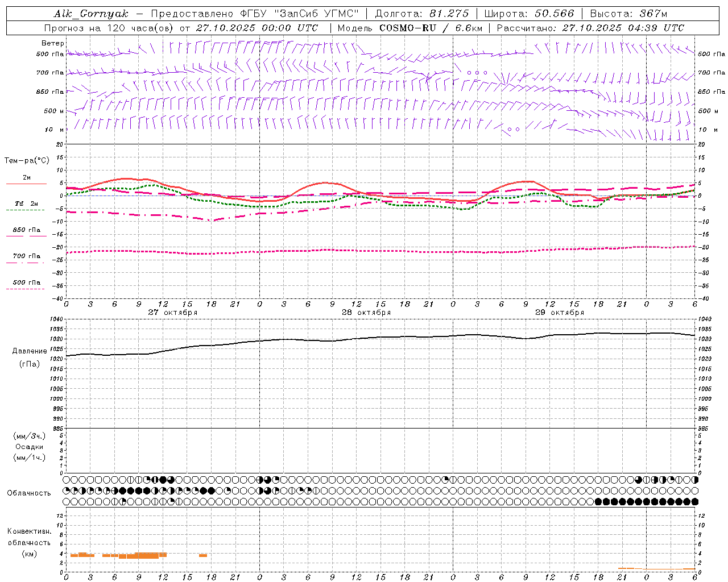The height and width of the screenshot is (582, 728).
Task: Click "Прогноз на 120 часа(ов)" forecast text
Action: 109,28
